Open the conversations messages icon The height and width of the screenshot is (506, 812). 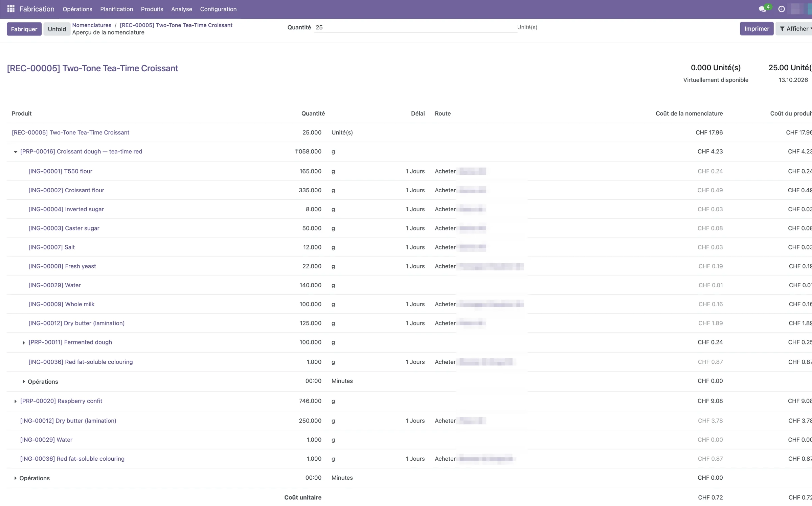click(x=763, y=9)
